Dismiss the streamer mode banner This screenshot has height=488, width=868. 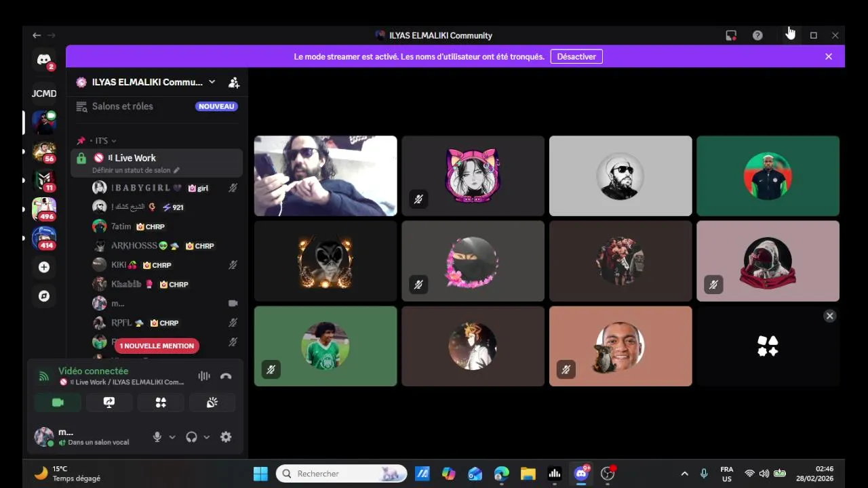(829, 57)
